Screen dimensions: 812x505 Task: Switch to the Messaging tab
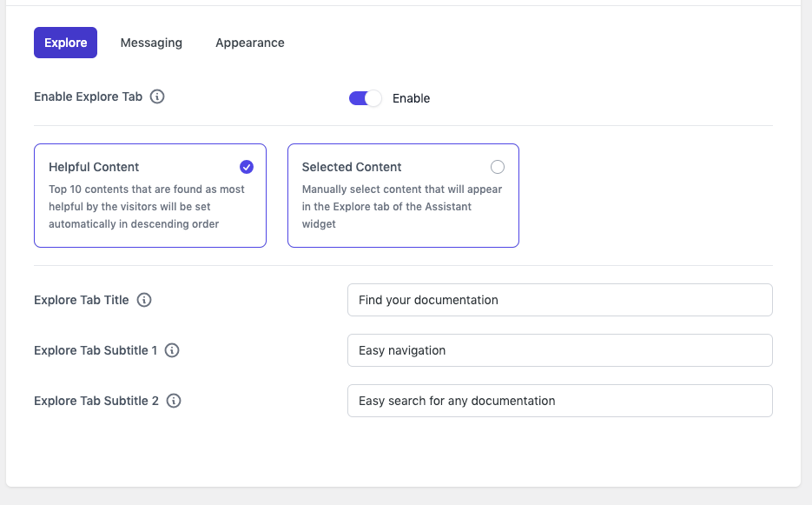(x=151, y=43)
